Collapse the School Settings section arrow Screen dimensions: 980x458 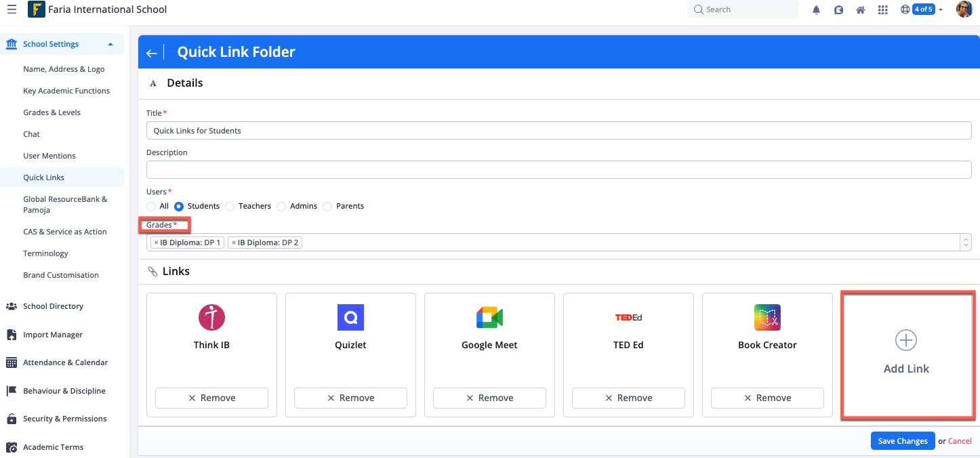click(x=110, y=44)
